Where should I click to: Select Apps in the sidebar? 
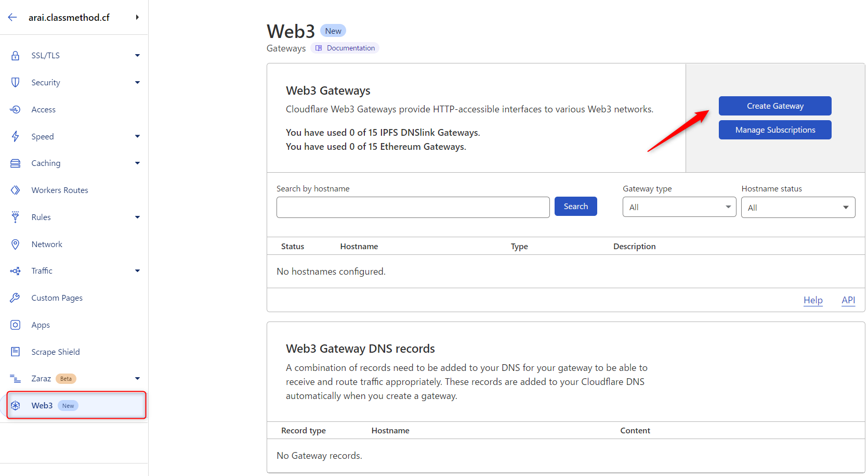(x=41, y=325)
